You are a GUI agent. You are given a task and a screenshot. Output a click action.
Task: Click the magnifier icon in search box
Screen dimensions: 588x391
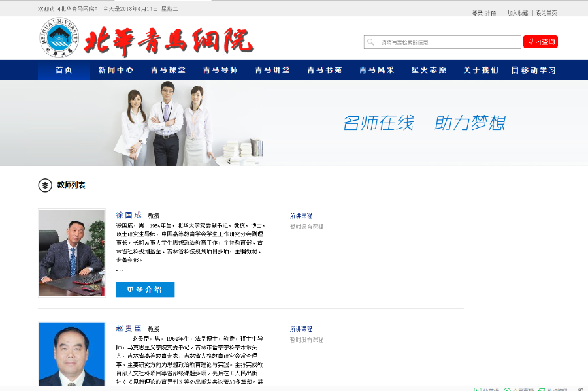(x=370, y=42)
